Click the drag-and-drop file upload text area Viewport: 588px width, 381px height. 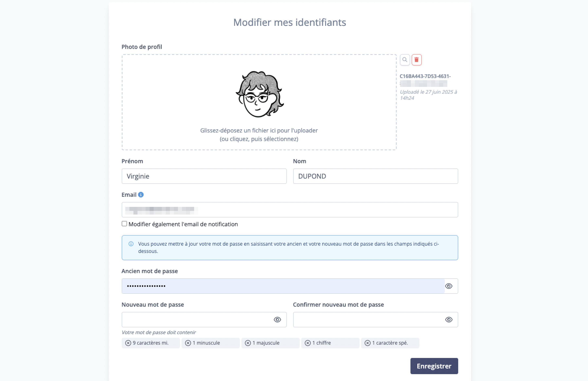pos(259,135)
